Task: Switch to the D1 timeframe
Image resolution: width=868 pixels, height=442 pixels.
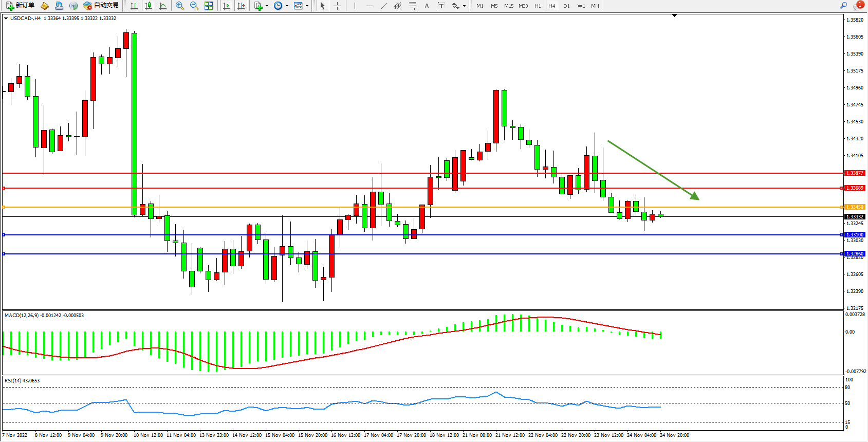Action: 566,6
